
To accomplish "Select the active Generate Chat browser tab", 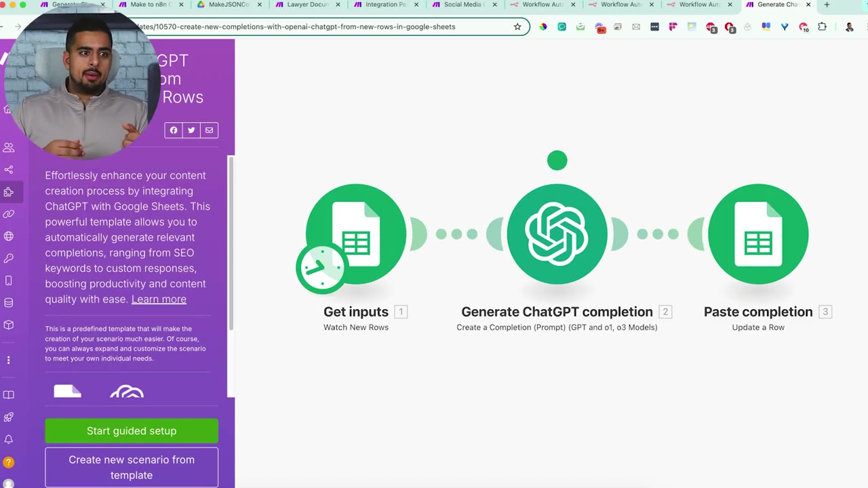I will [778, 5].
